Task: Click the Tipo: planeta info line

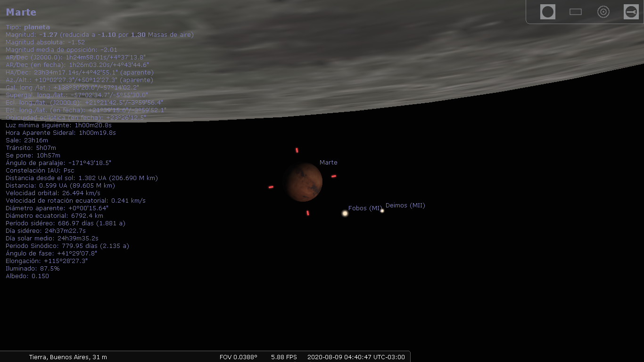Action: point(28,27)
